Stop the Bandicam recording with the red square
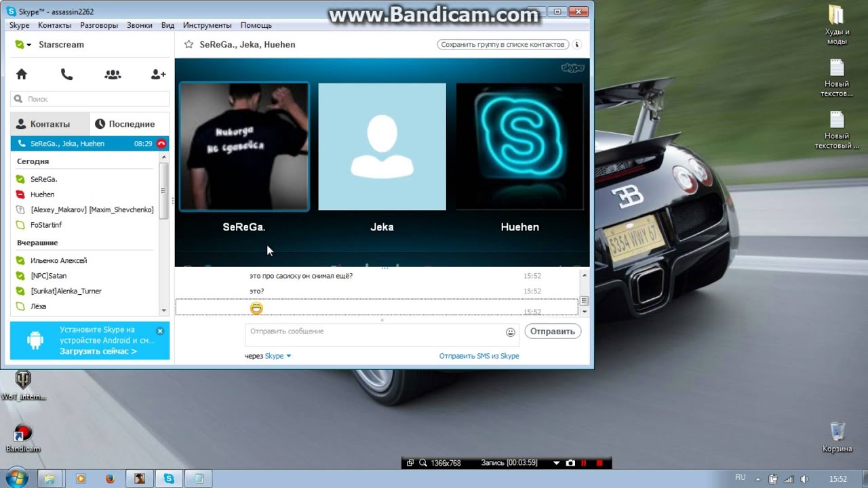Screen dimensions: 868x488 [599, 463]
